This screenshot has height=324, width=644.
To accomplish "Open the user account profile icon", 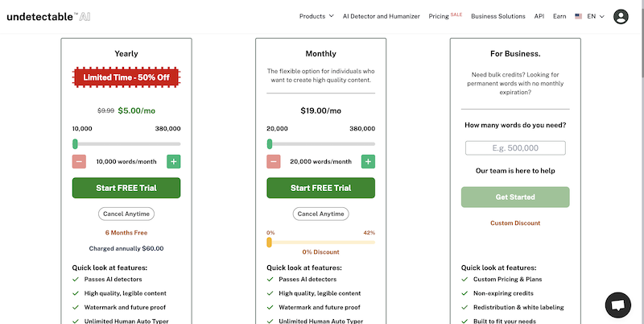I will point(621,16).
